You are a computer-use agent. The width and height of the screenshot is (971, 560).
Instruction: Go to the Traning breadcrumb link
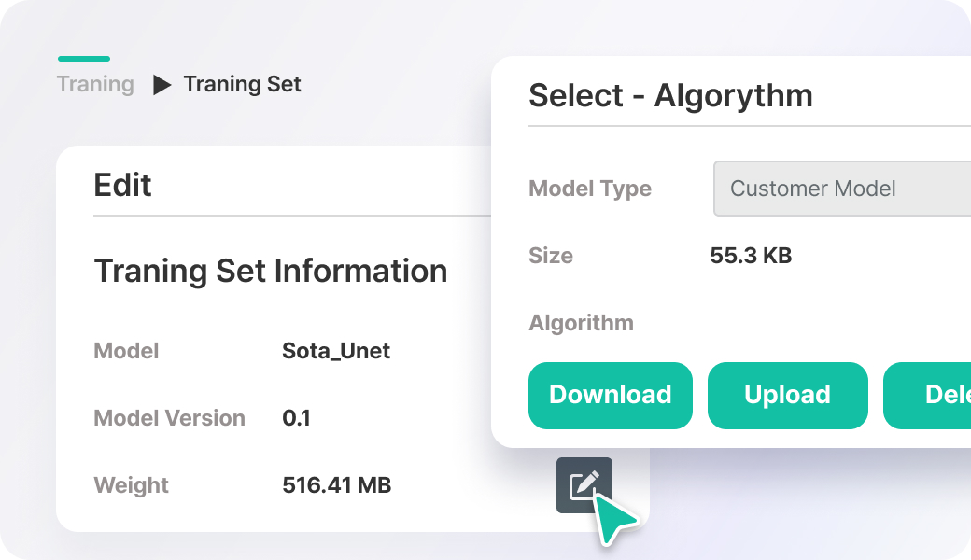click(x=95, y=85)
